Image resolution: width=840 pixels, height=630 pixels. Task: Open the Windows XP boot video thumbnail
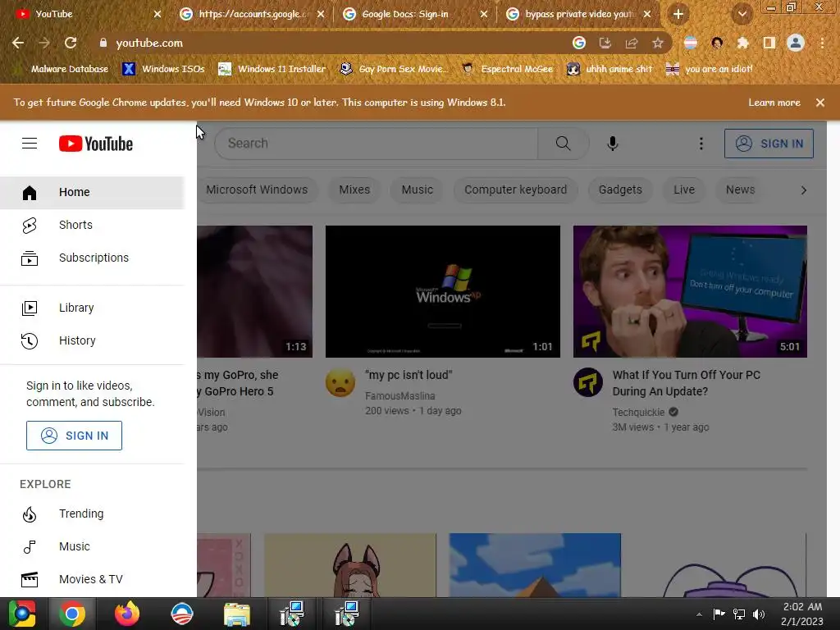pyautogui.click(x=442, y=291)
